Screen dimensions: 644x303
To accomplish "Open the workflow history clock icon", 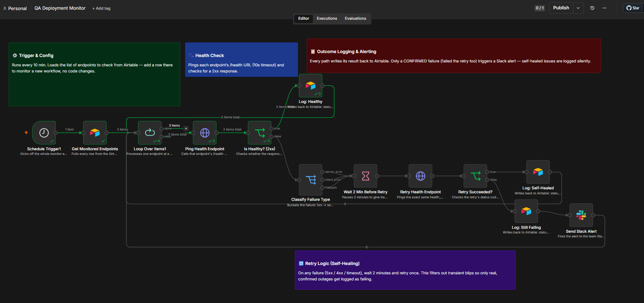I will coord(592,8).
